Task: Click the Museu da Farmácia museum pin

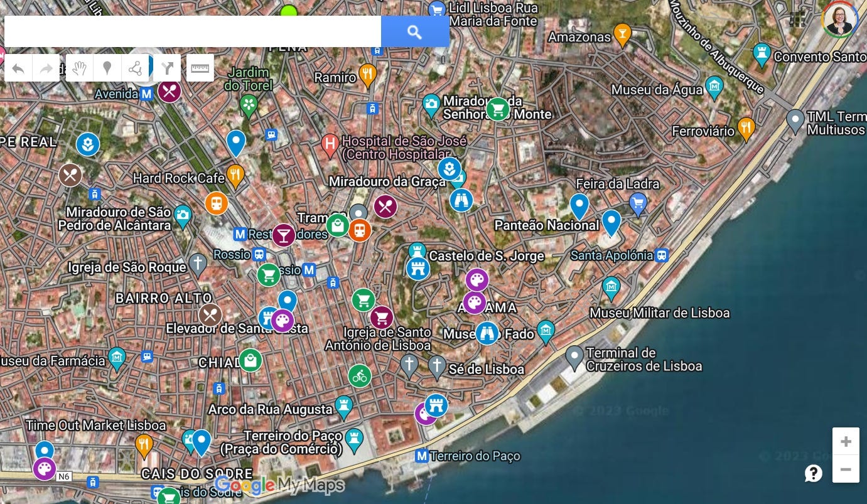Action: [117, 358]
